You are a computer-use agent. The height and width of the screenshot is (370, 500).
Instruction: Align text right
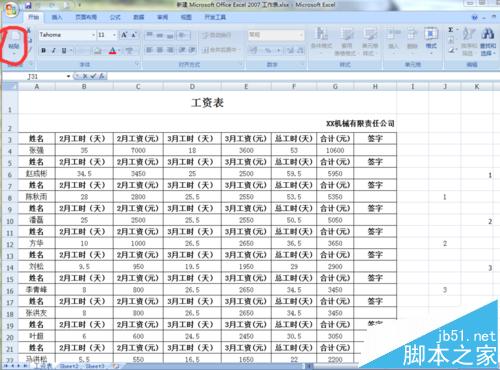(x=170, y=50)
